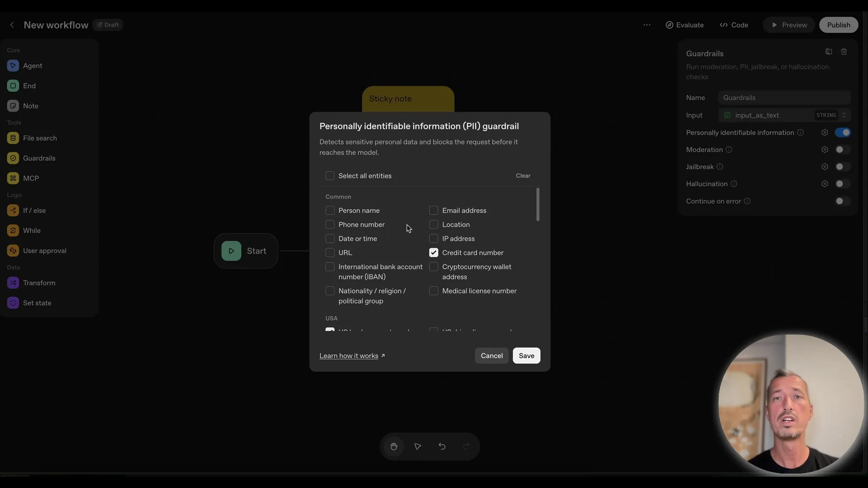
Task: Save the PII guardrail settings
Action: 526,356
